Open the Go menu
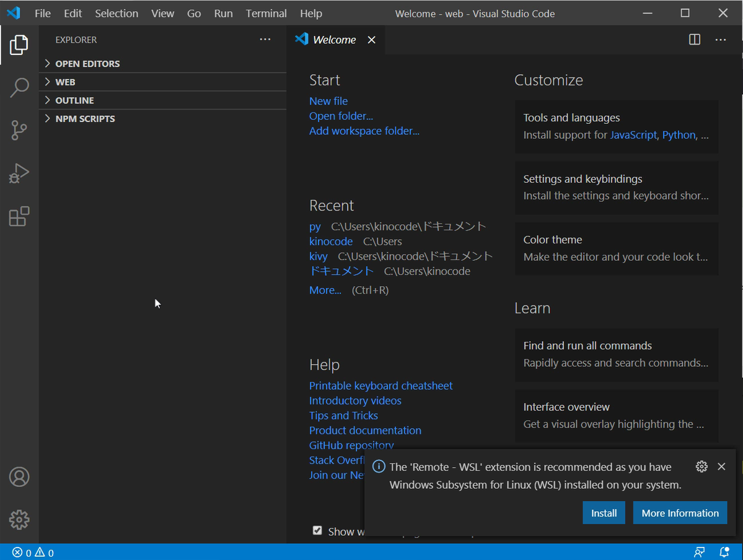The width and height of the screenshot is (743, 560). pyautogui.click(x=194, y=13)
